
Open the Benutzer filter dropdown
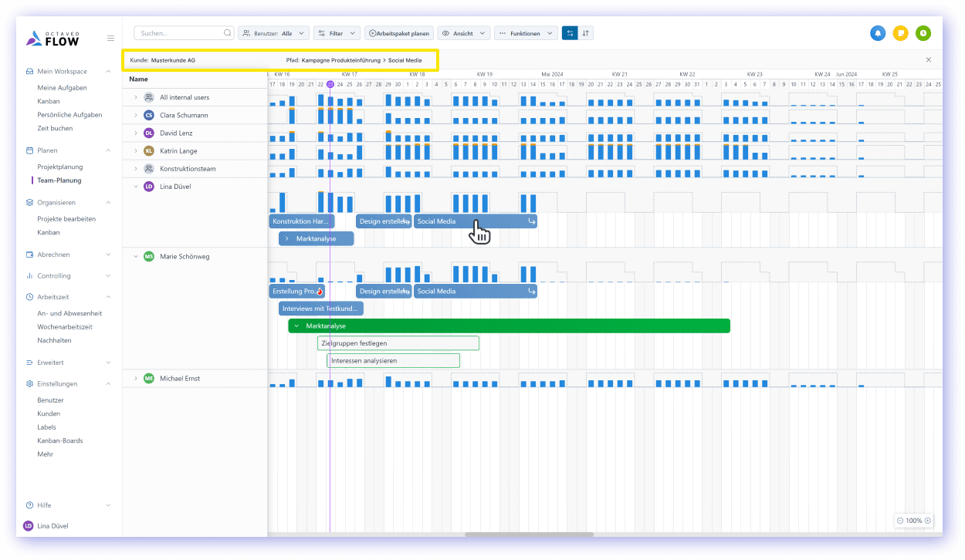274,33
